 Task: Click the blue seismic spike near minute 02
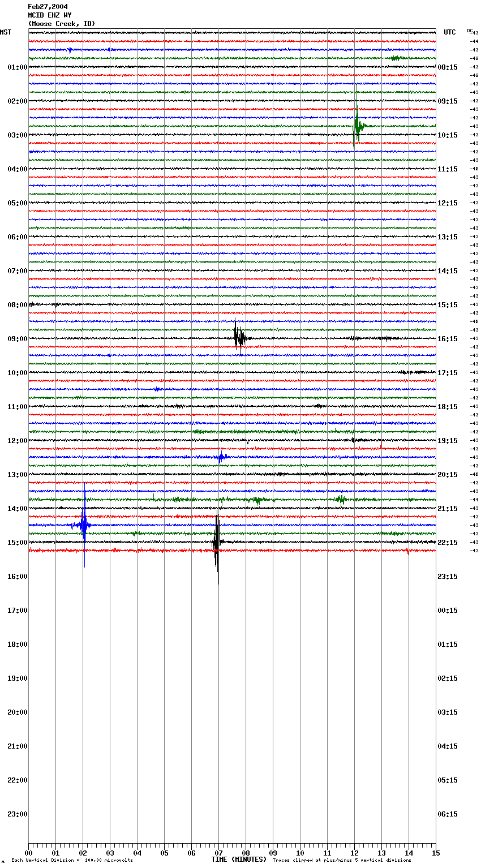(84, 525)
